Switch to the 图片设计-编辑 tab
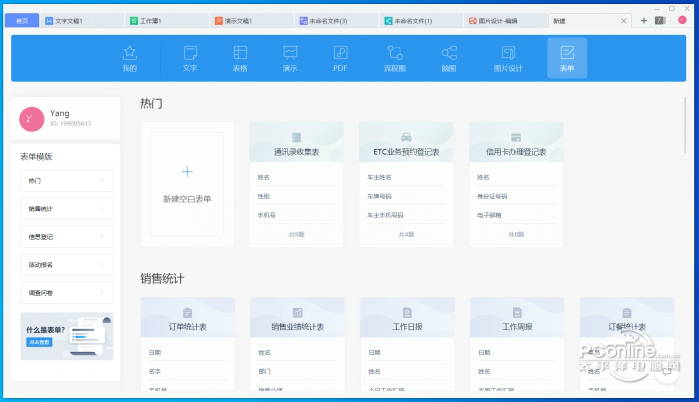This screenshot has width=699, height=402. click(506, 21)
